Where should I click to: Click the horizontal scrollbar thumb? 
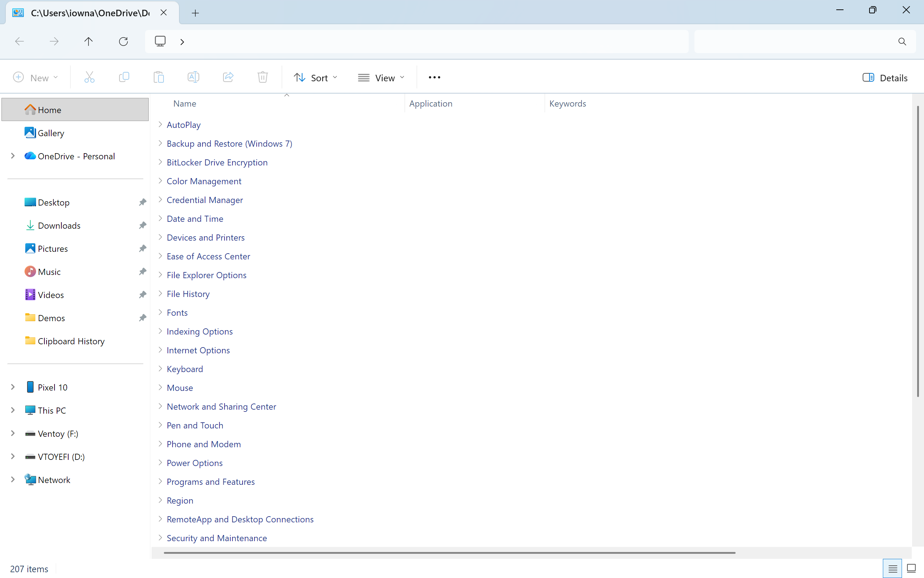[x=449, y=553]
